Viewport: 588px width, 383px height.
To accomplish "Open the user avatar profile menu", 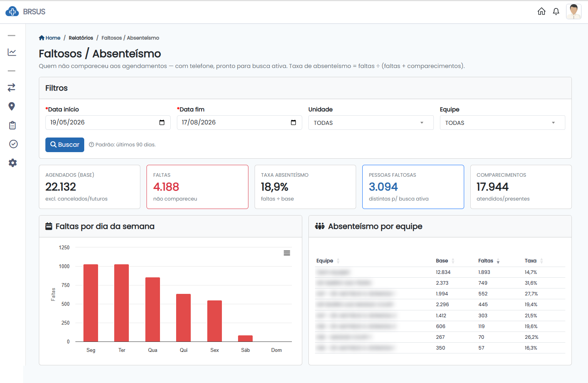I will click(x=574, y=12).
